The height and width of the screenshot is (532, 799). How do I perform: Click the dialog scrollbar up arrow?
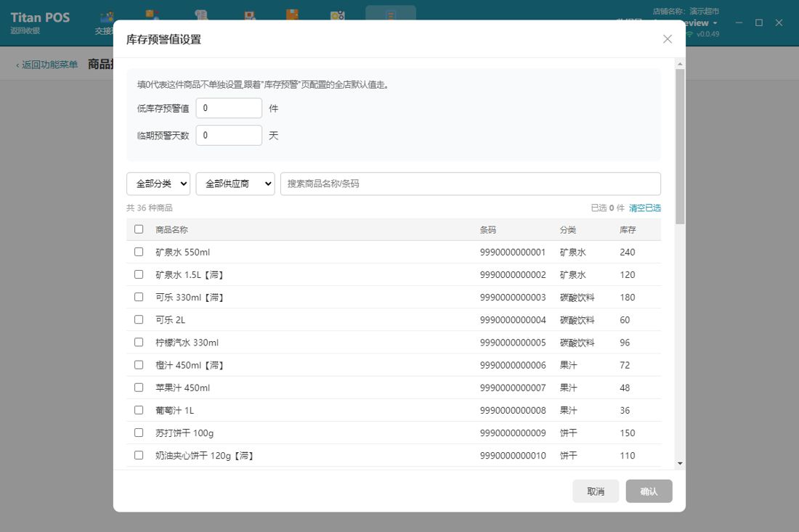click(x=680, y=64)
